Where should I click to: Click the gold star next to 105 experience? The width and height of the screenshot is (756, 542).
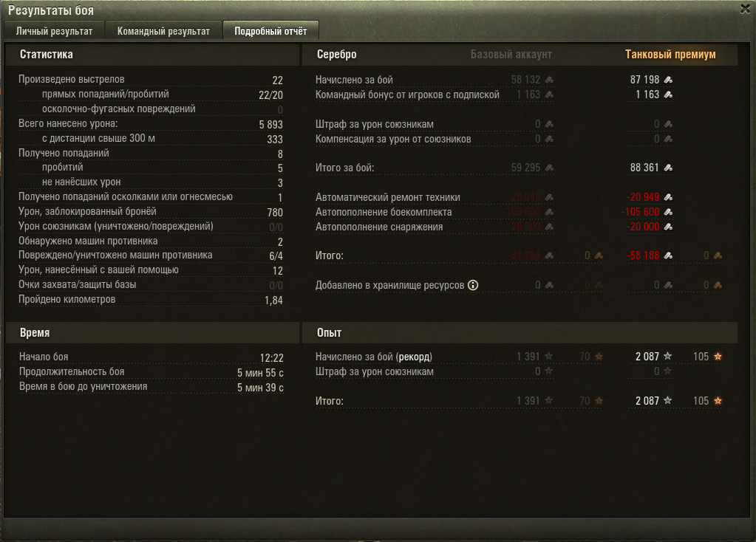718,357
